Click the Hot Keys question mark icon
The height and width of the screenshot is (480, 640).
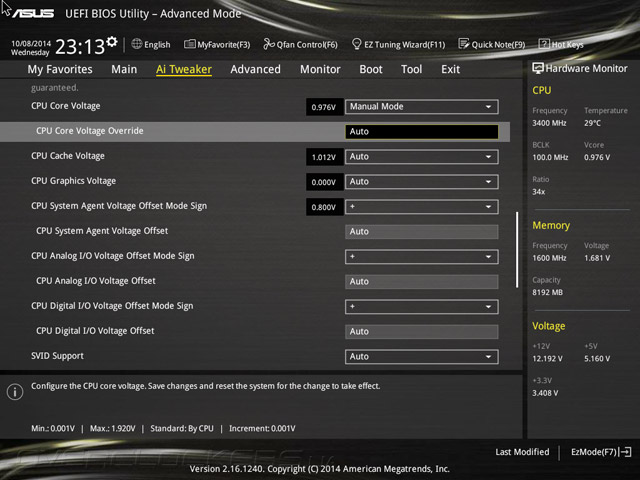(544, 44)
